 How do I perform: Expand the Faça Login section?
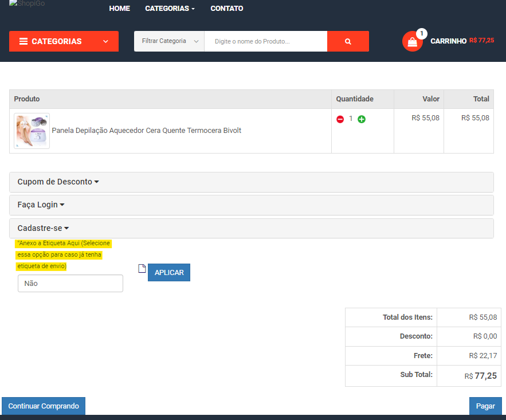point(41,205)
